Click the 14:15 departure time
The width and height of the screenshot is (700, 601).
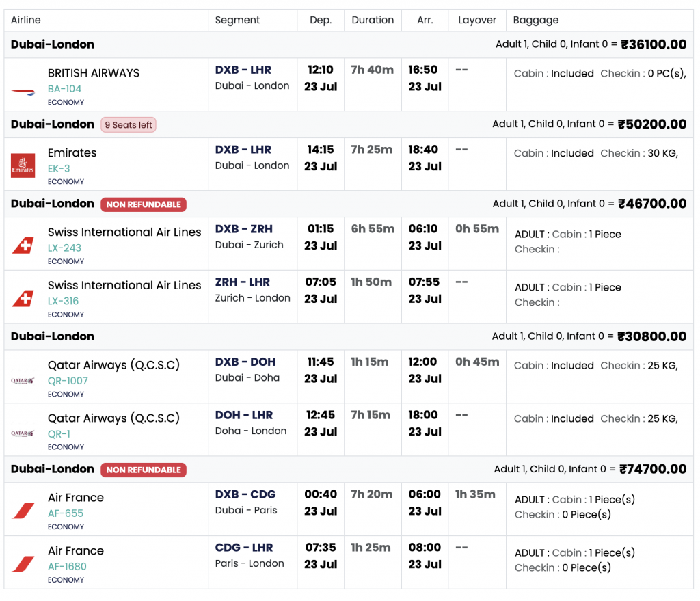(321, 150)
